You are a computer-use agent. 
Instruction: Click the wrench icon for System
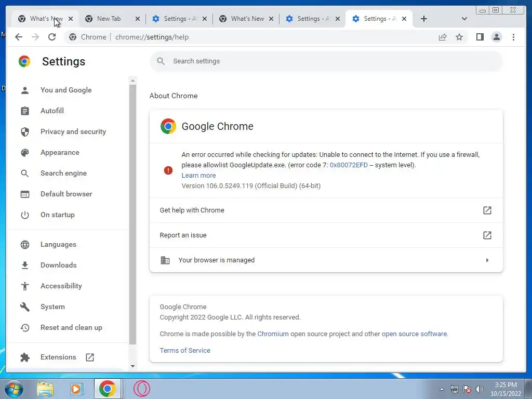(x=25, y=307)
